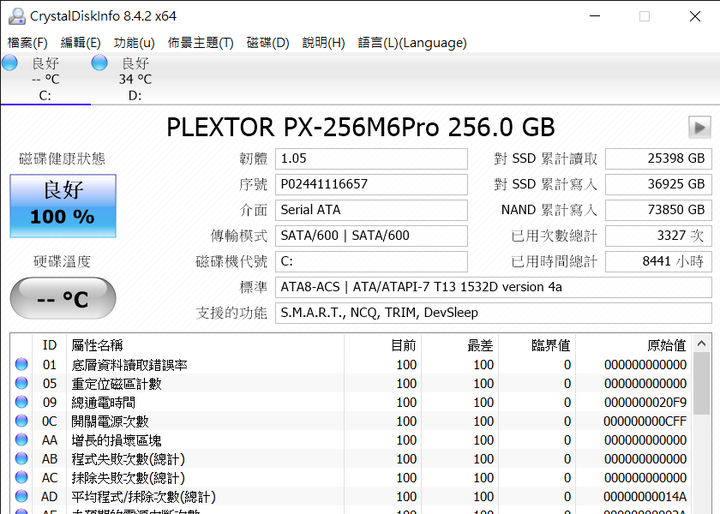Click power on hours value 8441 小時

[x=658, y=261]
